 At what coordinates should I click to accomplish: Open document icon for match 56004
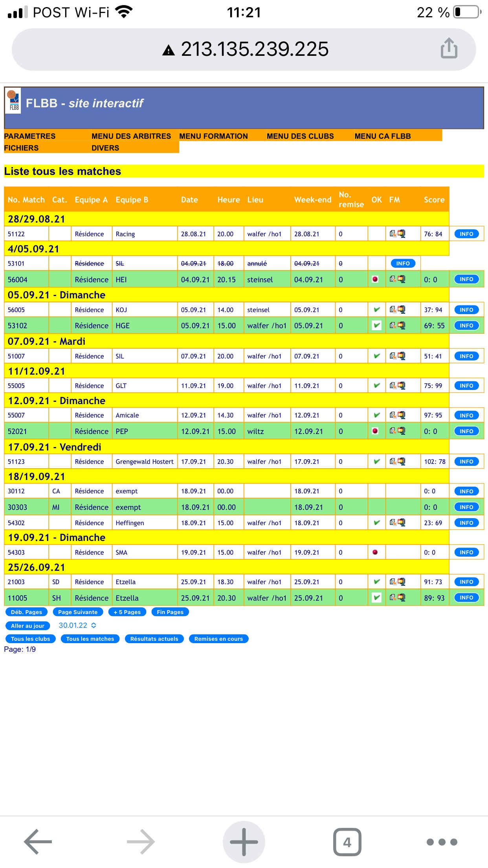pos(393,279)
